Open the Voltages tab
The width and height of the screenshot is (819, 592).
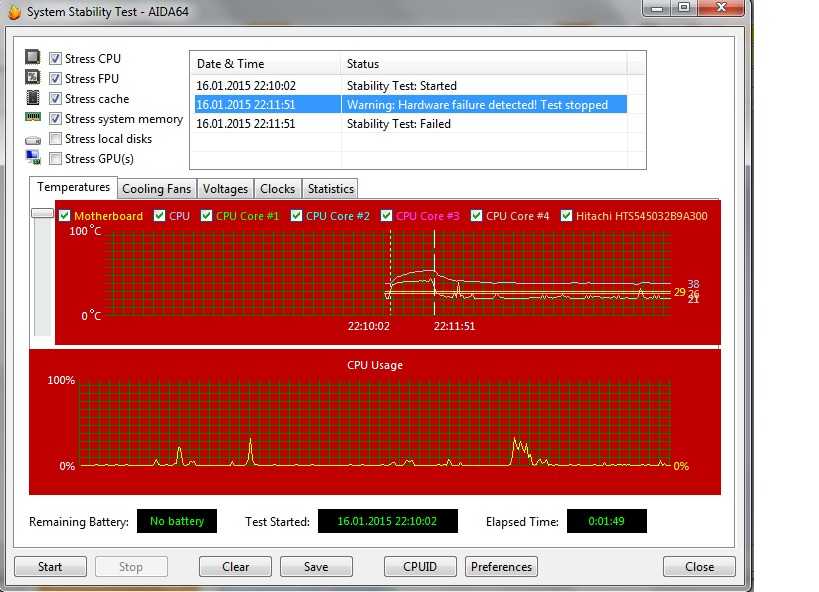coord(225,189)
